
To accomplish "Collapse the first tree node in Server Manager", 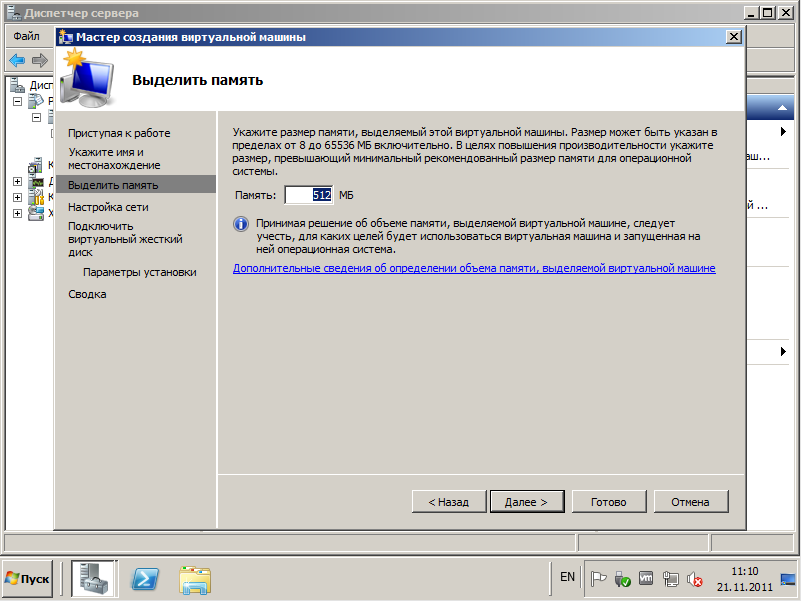I will click(17, 101).
